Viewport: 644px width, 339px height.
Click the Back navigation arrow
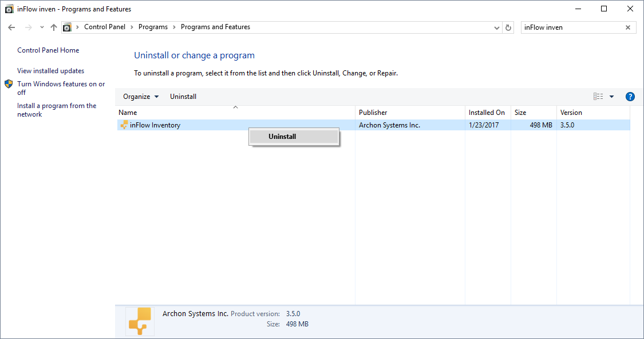11,27
